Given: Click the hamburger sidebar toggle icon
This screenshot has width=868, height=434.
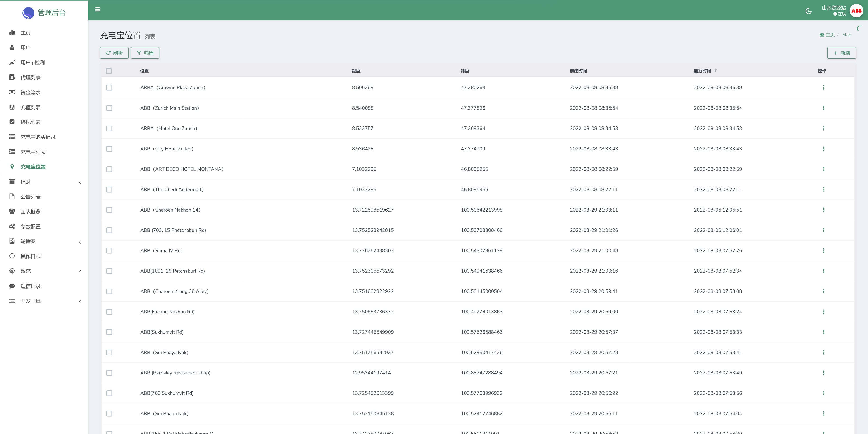Looking at the screenshot, I should pos(98,10).
